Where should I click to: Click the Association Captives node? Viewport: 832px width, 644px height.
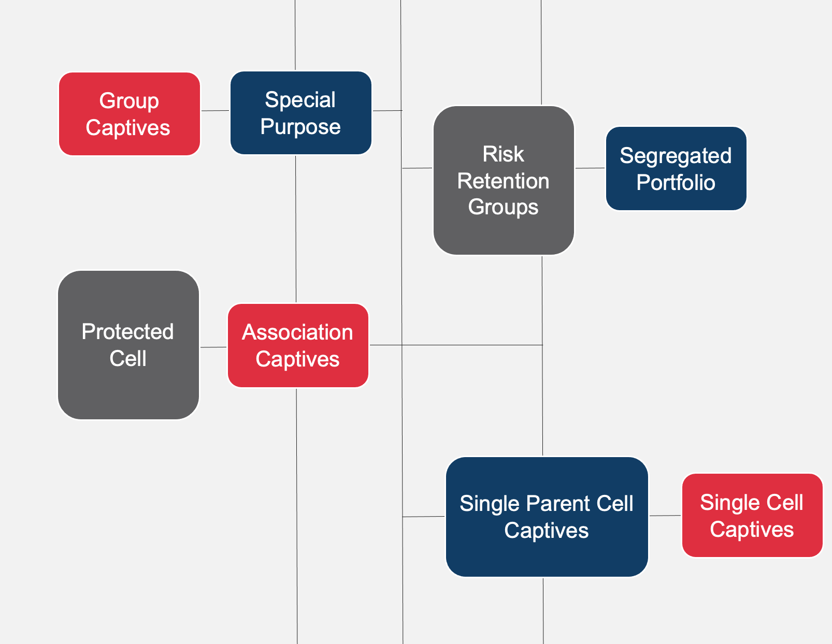[x=298, y=345]
